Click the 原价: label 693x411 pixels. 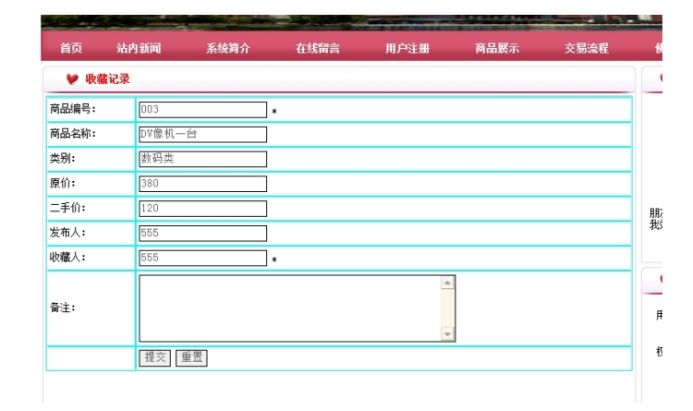(x=62, y=183)
